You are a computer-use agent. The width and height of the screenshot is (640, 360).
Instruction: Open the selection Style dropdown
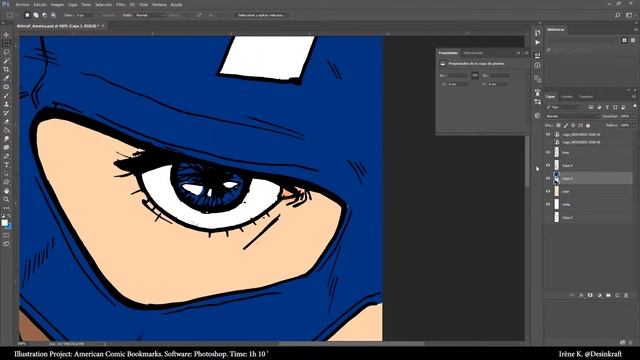(150, 15)
